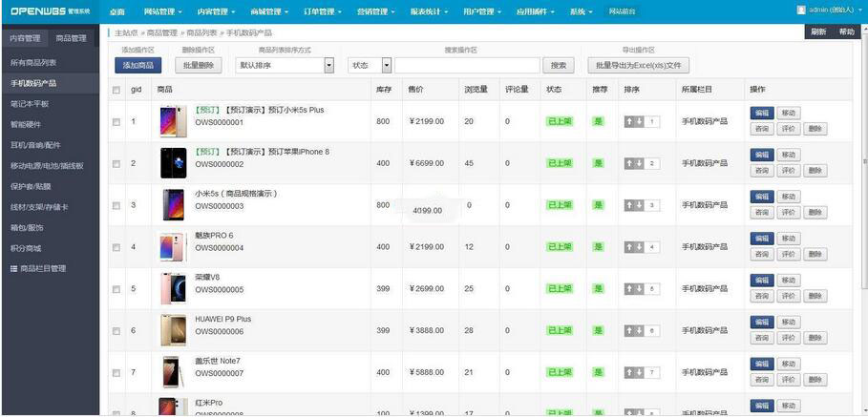Viewport: 868px width, 417px height.
Task: Expand 网站管理 top menu
Action: pyautogui.click(x=162, y=11)
